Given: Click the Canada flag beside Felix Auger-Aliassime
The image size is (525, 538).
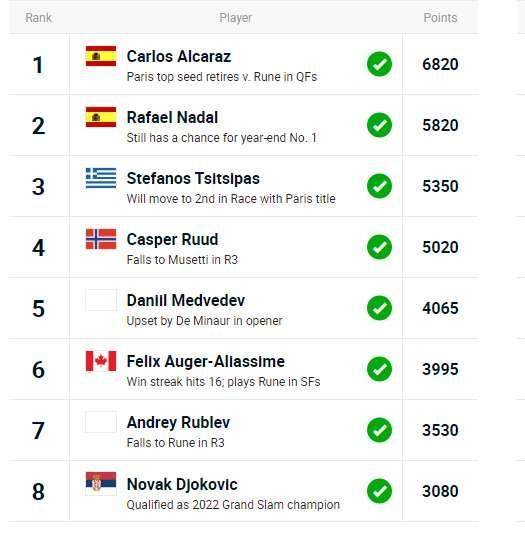Looking at the screenshot, I should point(101,361).
